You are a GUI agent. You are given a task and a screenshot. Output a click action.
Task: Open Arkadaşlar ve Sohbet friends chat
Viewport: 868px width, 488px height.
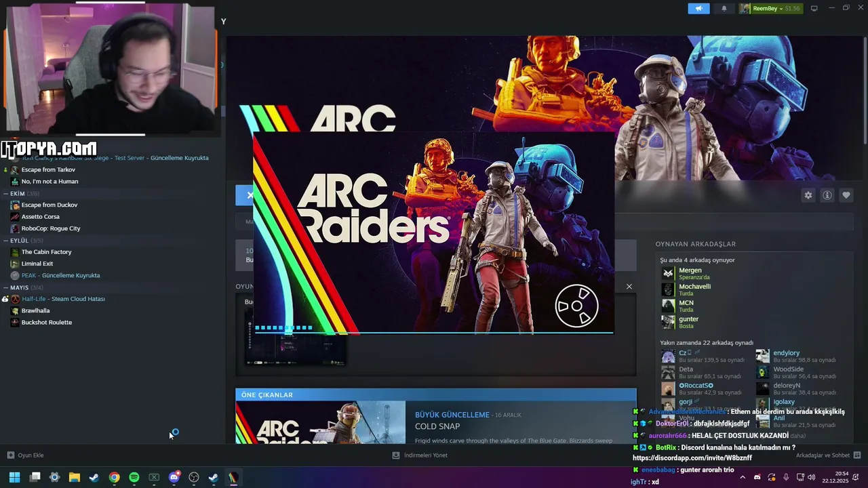point(828,455)
